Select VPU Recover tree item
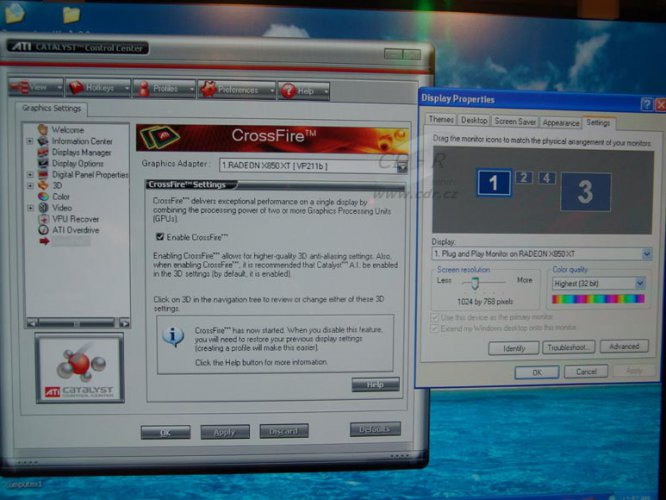Screen dimensions: 666x500 click(75, 219)
